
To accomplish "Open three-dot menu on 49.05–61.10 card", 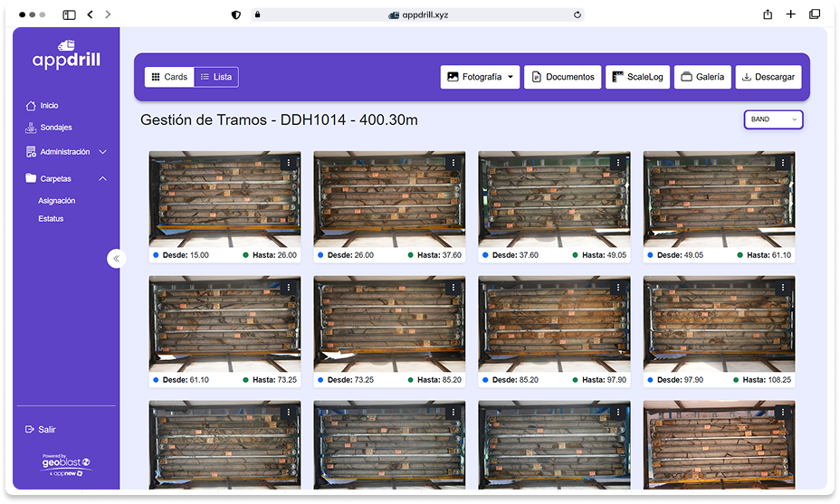I will click(x=784, y=163).
